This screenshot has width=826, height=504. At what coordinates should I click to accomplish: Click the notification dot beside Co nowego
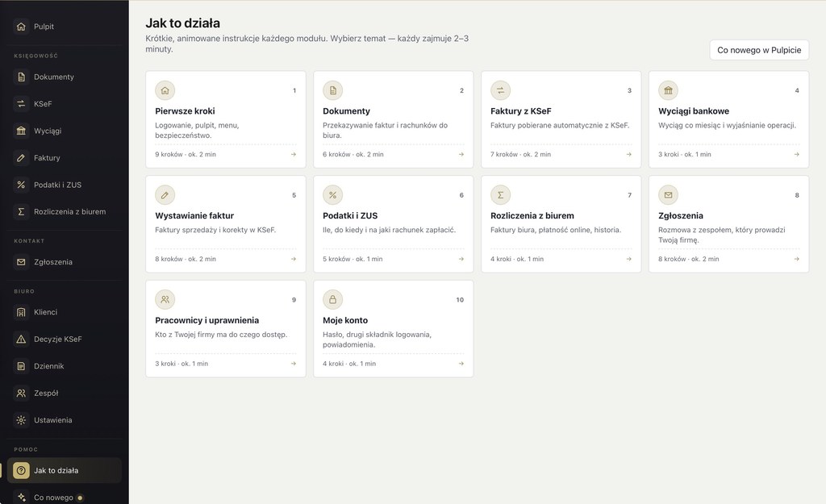point(80,498)
